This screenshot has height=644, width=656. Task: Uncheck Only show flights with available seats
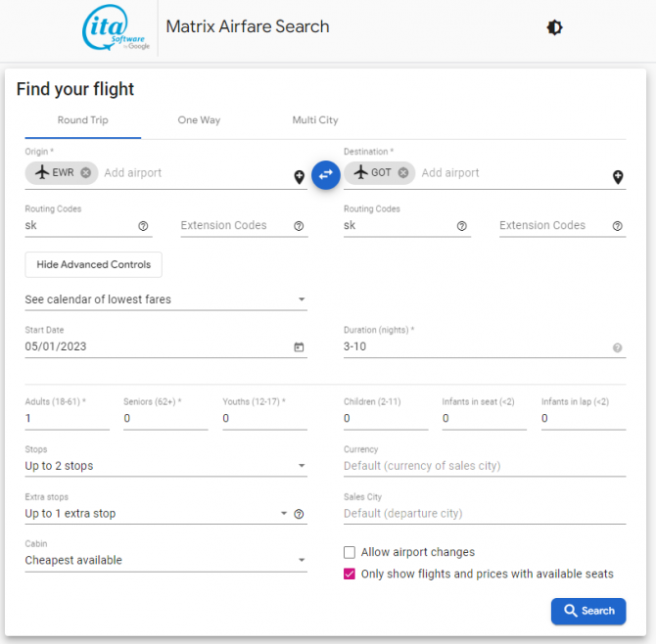pos(350,574)
